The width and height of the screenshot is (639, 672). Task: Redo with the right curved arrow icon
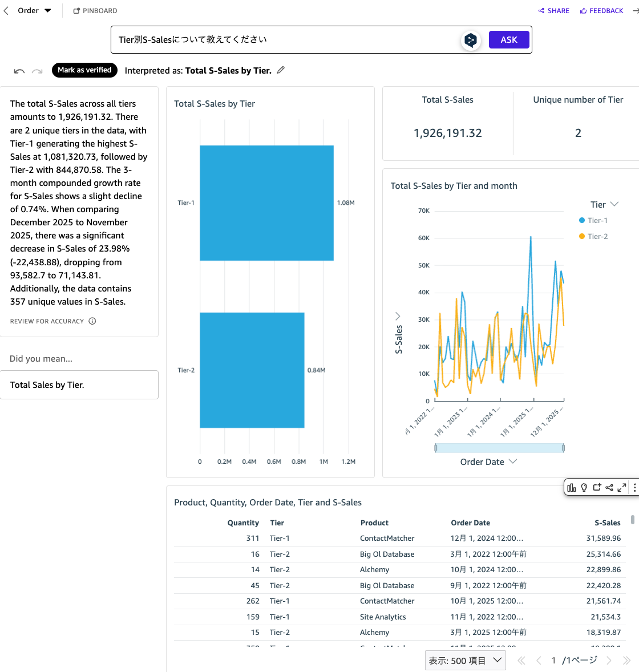[37, 70]
